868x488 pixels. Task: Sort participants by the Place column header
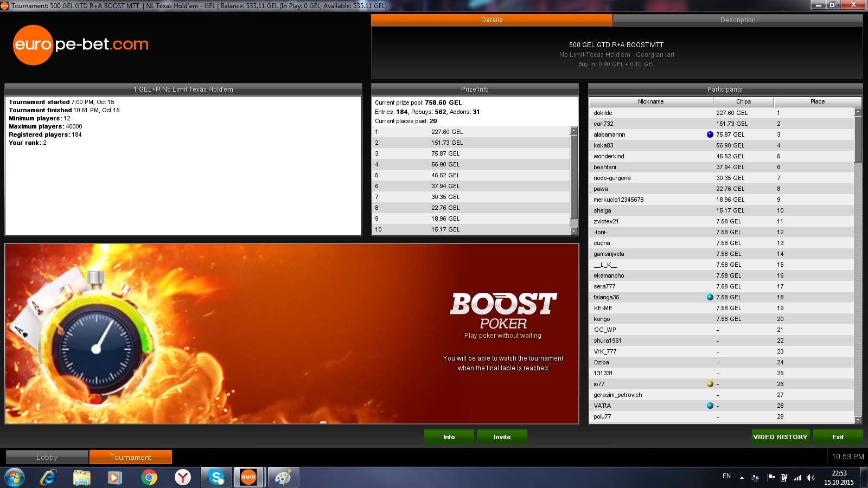(x=818, y=102)
